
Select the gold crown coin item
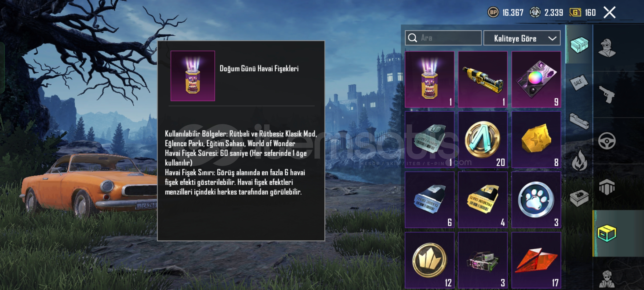point(429,260)
